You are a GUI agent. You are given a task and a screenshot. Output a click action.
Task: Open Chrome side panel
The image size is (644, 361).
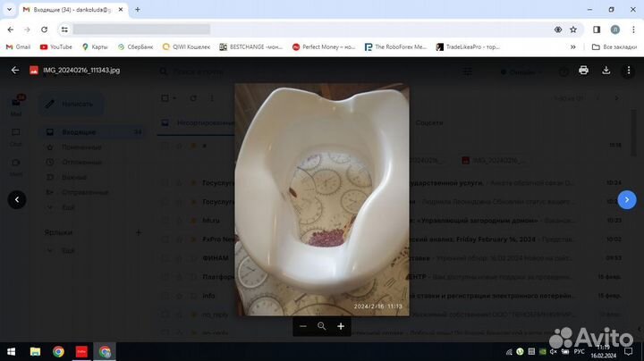click(x=597, y=29)
